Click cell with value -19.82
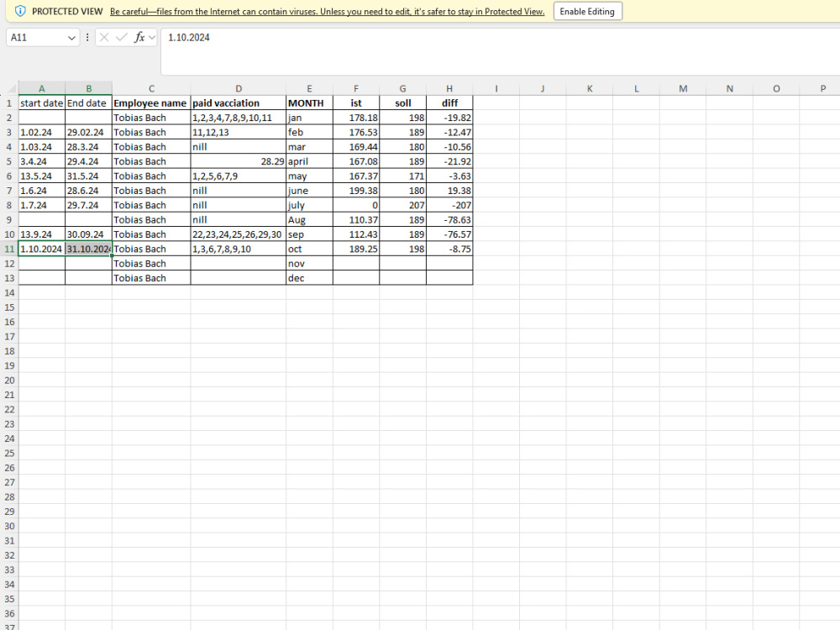 [449, 118]
